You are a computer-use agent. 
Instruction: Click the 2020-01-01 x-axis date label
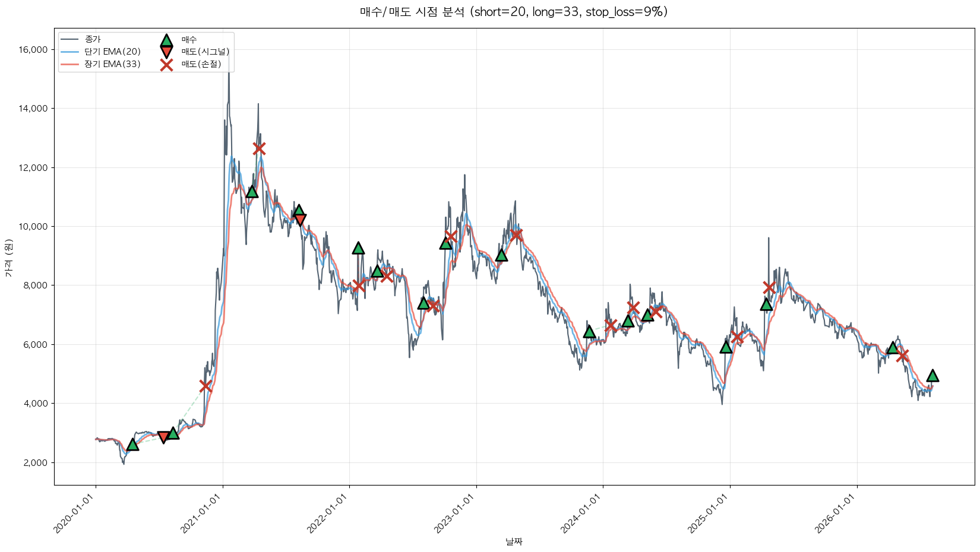click(75, 514)
